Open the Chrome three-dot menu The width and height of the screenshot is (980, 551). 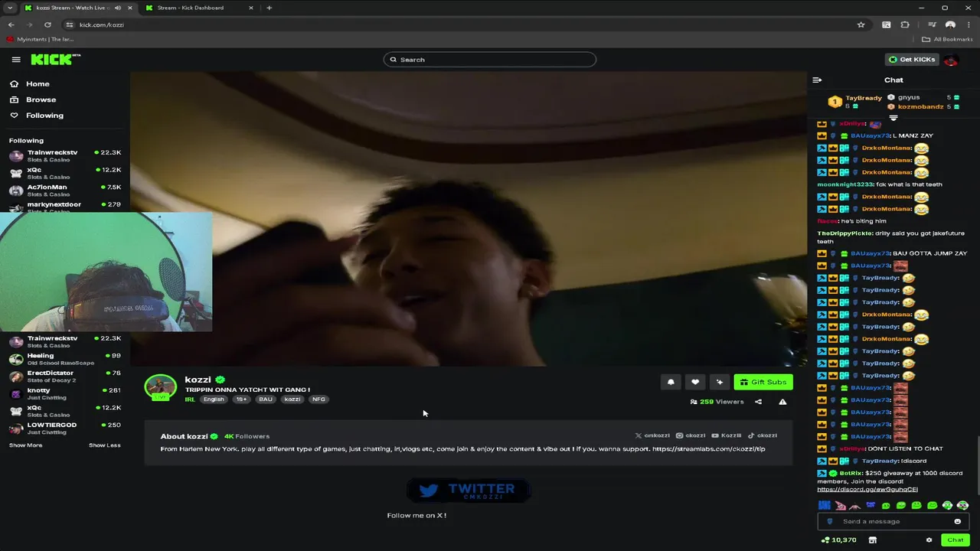point(967,24)
